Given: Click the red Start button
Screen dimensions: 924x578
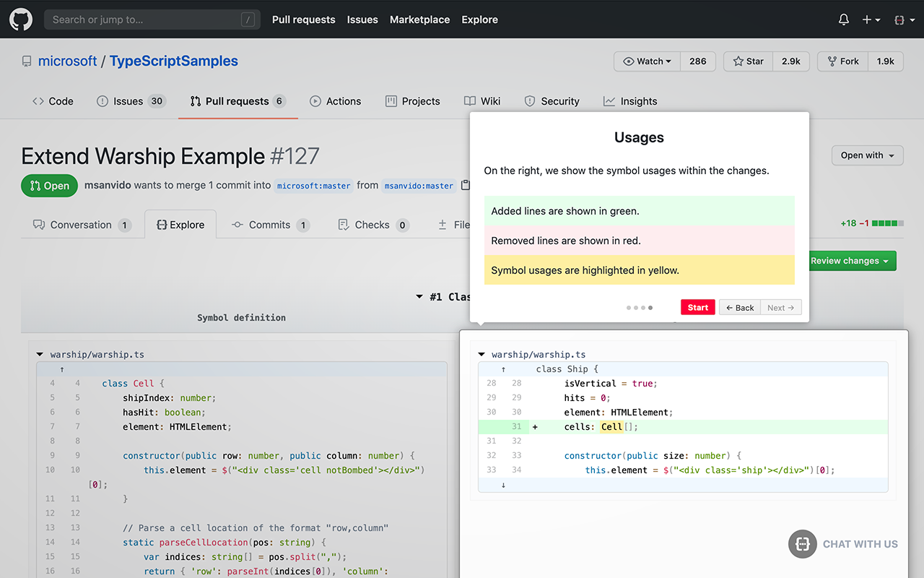Looking at the screenshot, I should (697, 308).
